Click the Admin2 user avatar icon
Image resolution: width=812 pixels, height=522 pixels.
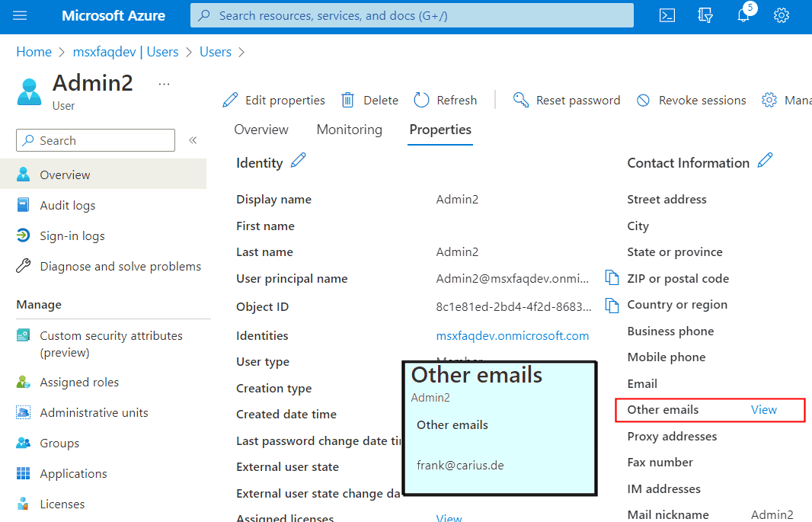(x=29, y=91)
